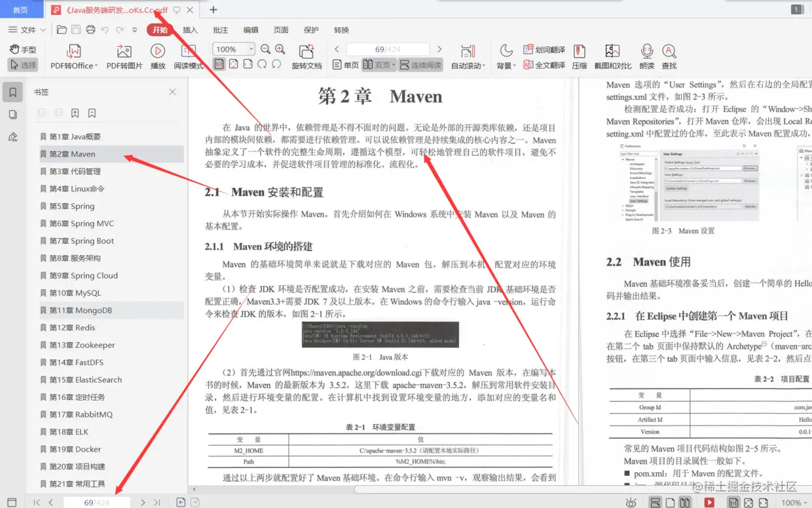Start 朗读 read aloud

[x=647, y=56]
